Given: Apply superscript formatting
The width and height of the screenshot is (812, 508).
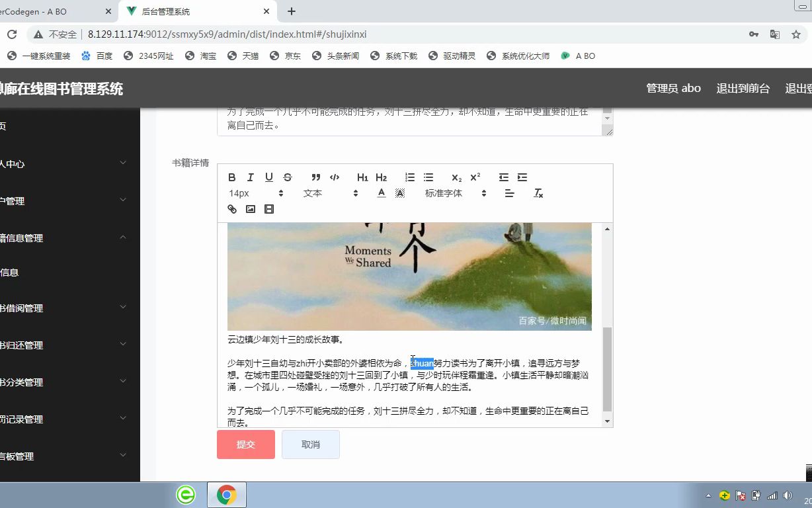Looking at the screenshot, I should pyautogui.click(x=474, y=177).
